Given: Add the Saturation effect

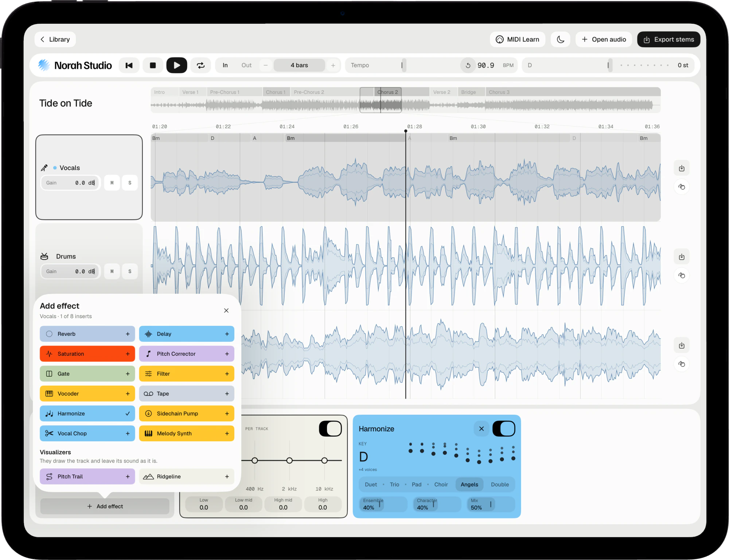Looking at the screenshot, I should tap(87, 354).
